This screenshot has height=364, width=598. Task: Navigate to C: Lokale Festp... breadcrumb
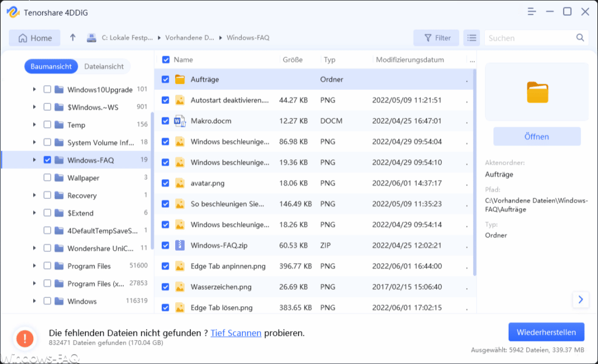[127, 38]
